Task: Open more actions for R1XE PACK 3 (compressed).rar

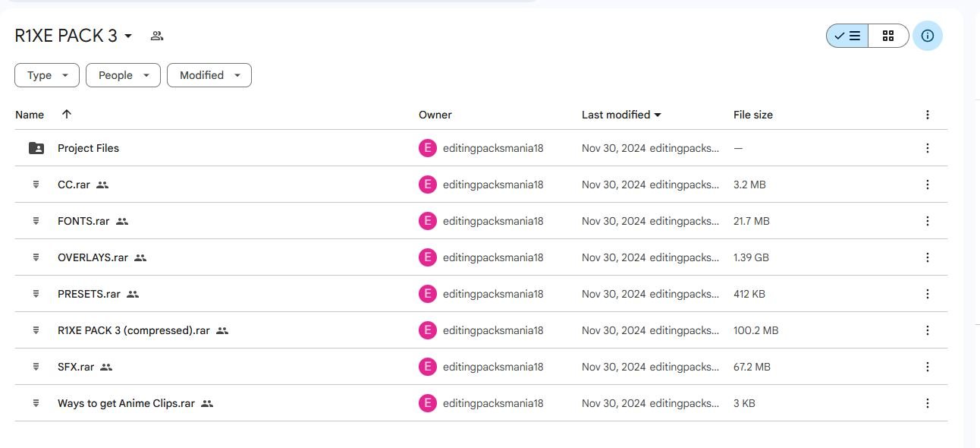Action: point(927,330)
